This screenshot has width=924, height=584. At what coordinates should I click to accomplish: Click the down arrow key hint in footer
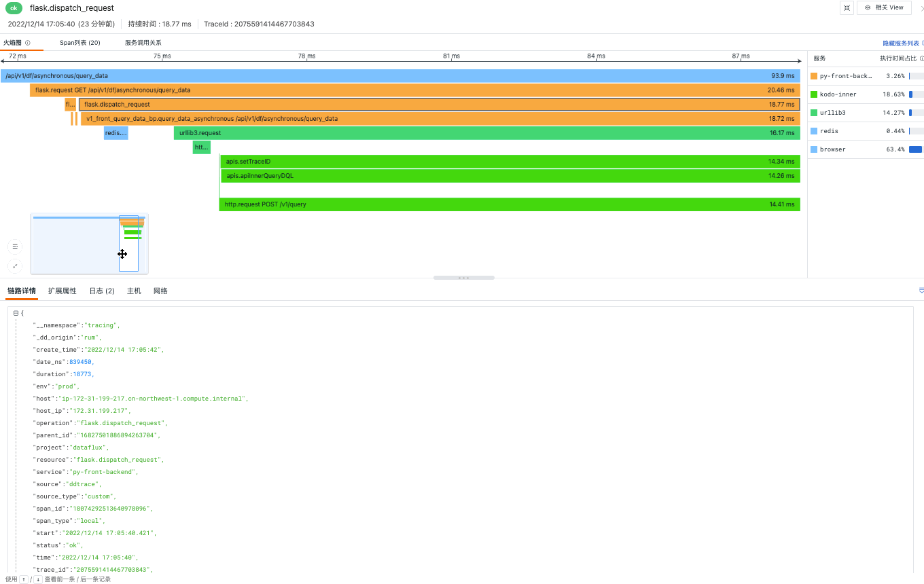pos(38,579)
